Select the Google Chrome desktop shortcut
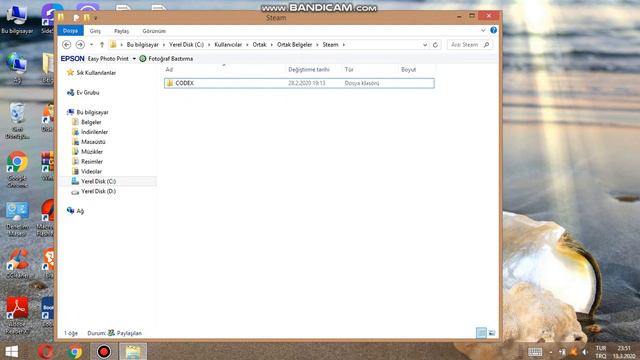 click(17, 170)
